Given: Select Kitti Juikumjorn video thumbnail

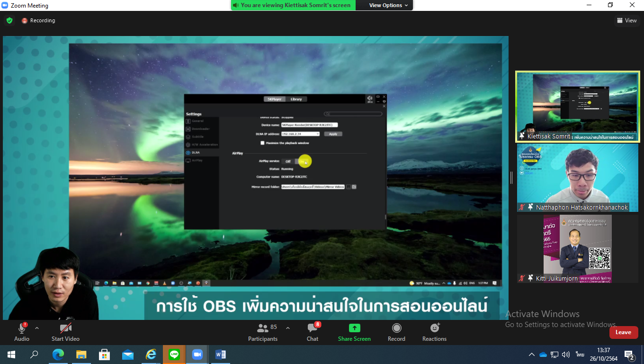Looking at the screenshot, I should click(578, 249).
